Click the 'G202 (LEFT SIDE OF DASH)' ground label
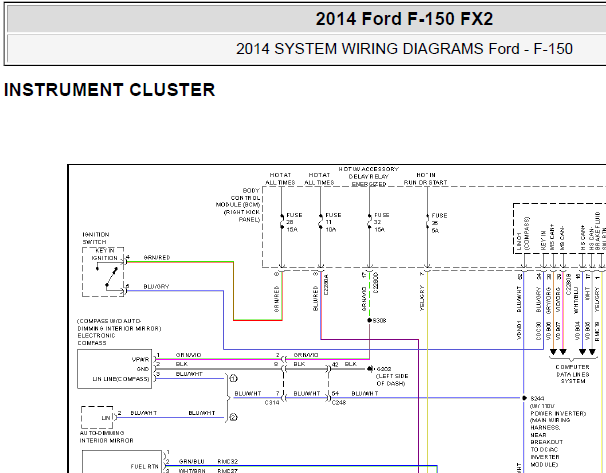 (392, 376)
